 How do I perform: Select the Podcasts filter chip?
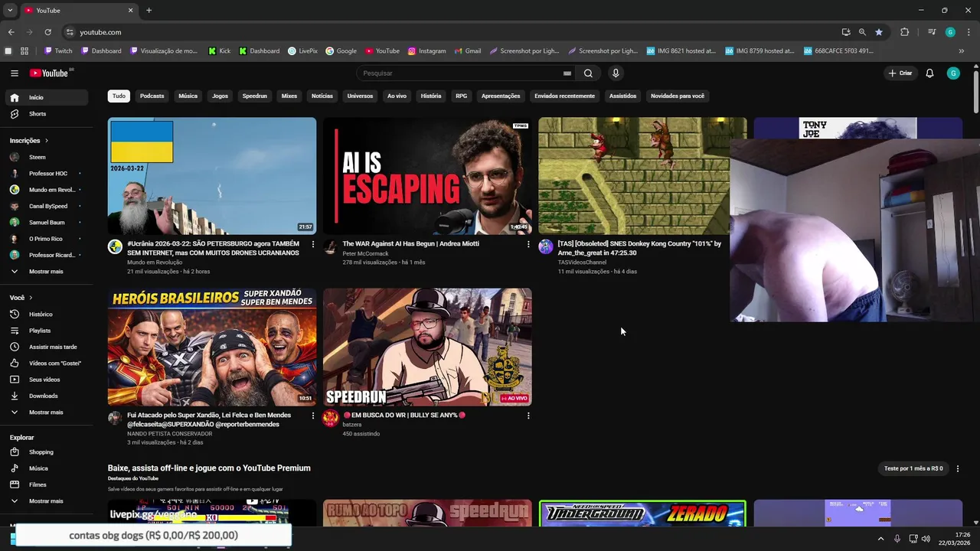[x=152, y=96]
